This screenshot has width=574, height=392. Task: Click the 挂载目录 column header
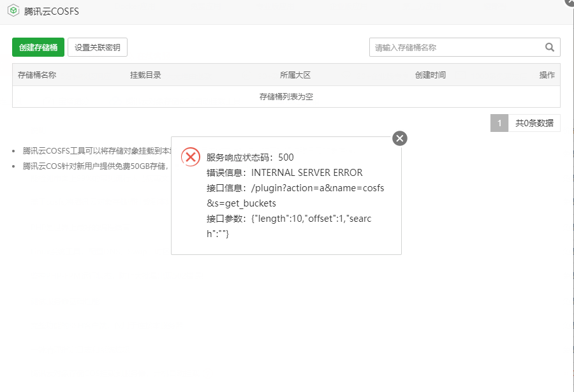point(145,75)
